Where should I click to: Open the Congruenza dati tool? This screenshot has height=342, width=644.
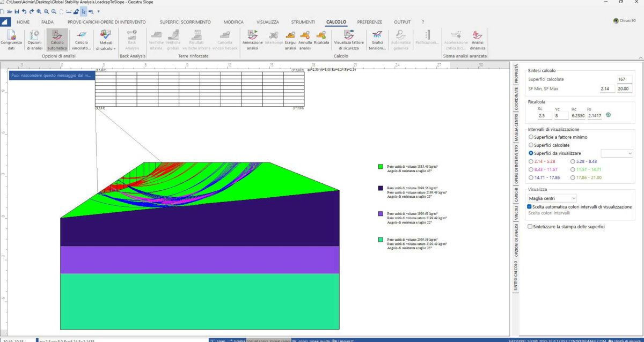click(11, 40)
